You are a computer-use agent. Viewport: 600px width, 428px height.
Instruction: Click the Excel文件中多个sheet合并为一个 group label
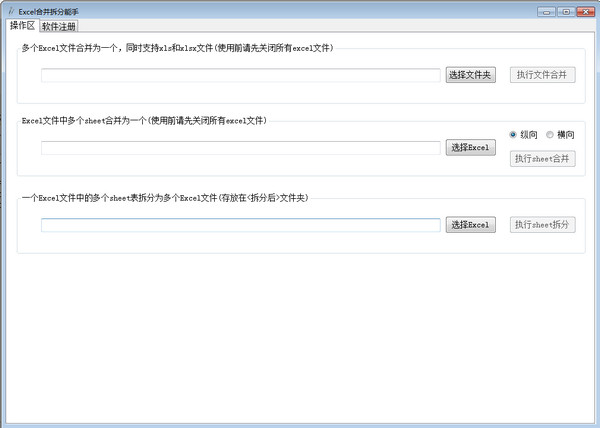(144, 121)
